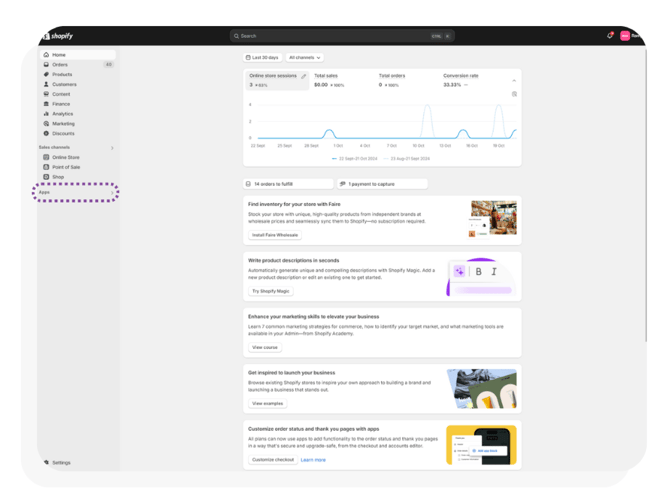Open the Orders sidebar icon

(46, 65)
